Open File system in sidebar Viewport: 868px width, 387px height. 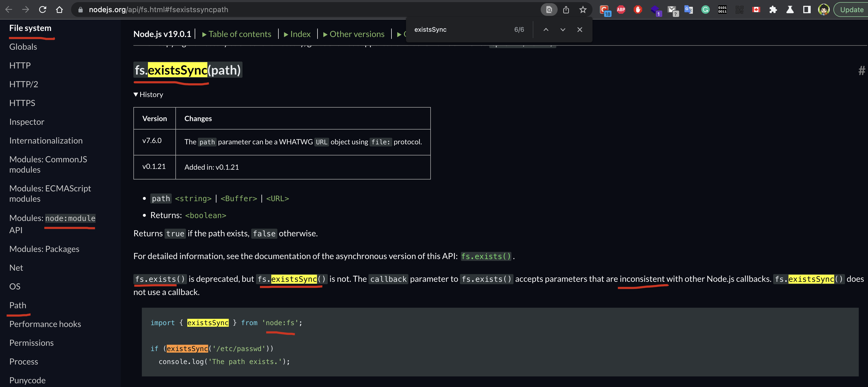(30, 28)
